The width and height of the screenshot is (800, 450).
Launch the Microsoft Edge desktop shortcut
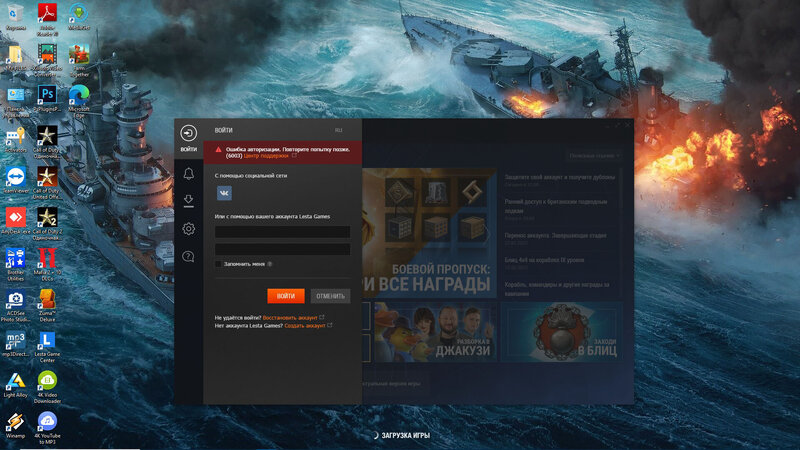coord(79,101)
